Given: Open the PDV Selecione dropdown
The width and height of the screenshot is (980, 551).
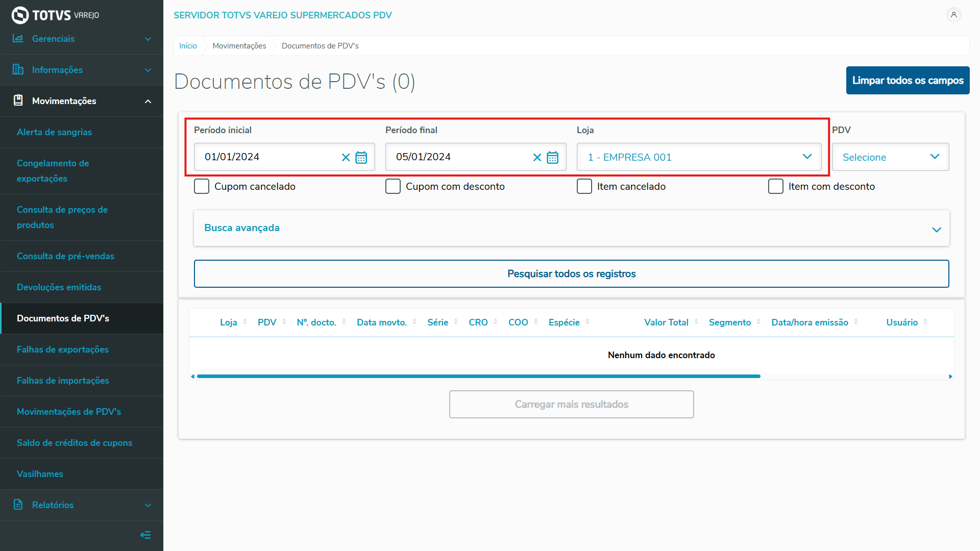Looking at the screenshot, I should 890,157.
